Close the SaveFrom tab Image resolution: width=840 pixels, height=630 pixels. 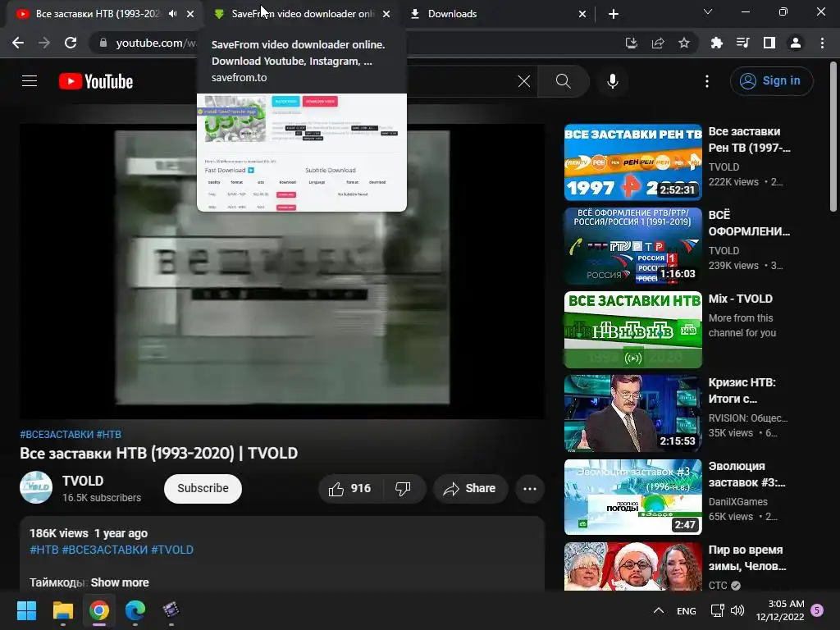386,14
